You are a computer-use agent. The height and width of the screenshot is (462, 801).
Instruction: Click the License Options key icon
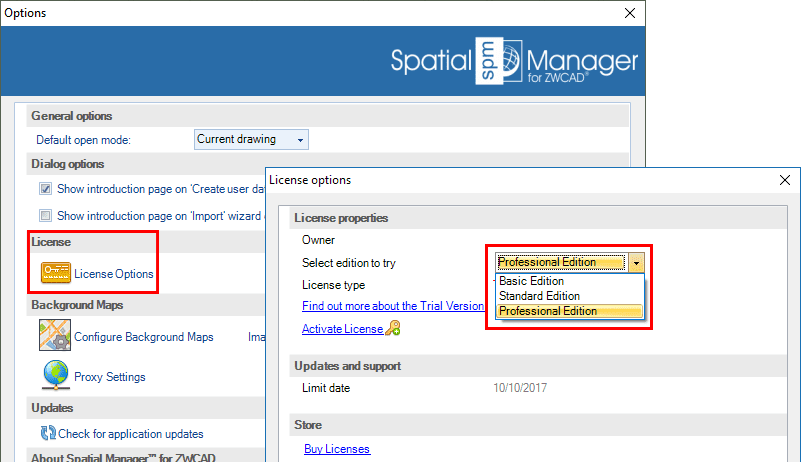[x=55, y=273]
